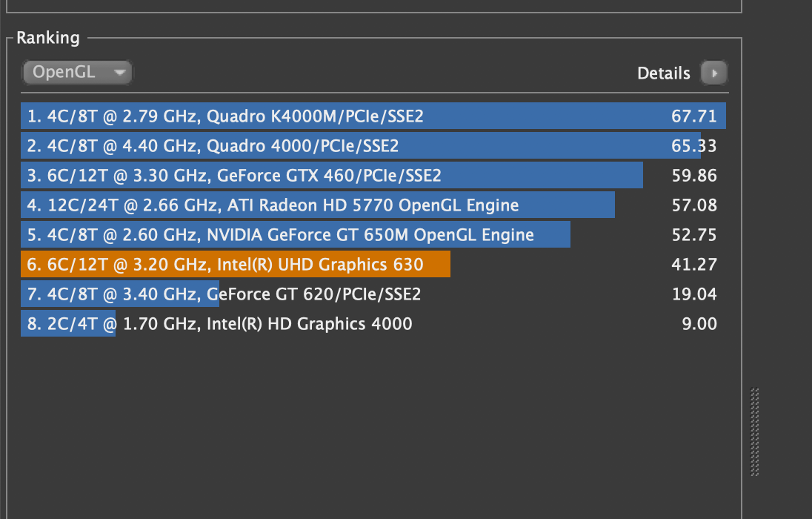Image resolution: width=812 pixels, height=519 pixels.
Task: Open the OpenGL ranking dropdown
Action: tap(77, 72)
